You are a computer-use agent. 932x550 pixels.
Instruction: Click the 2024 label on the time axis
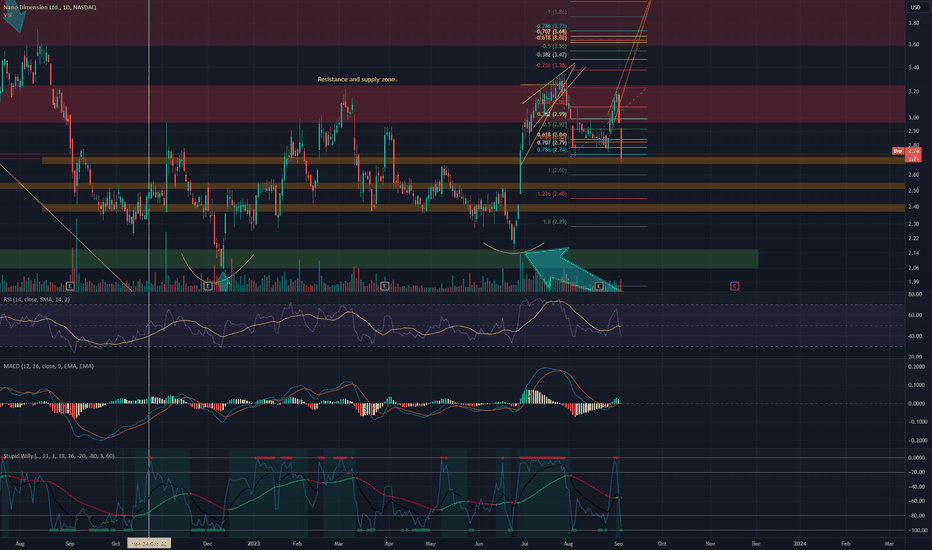800,543
